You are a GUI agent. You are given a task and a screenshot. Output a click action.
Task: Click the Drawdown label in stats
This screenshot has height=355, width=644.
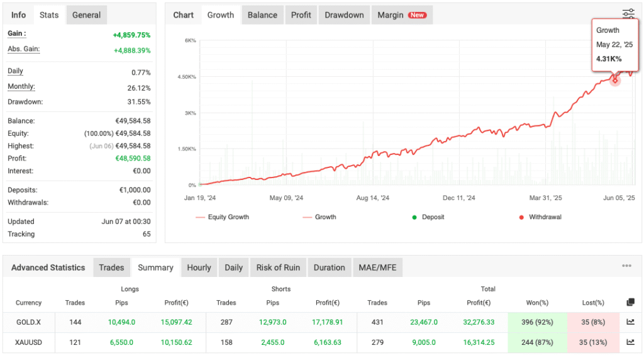[x=25, y=102]
